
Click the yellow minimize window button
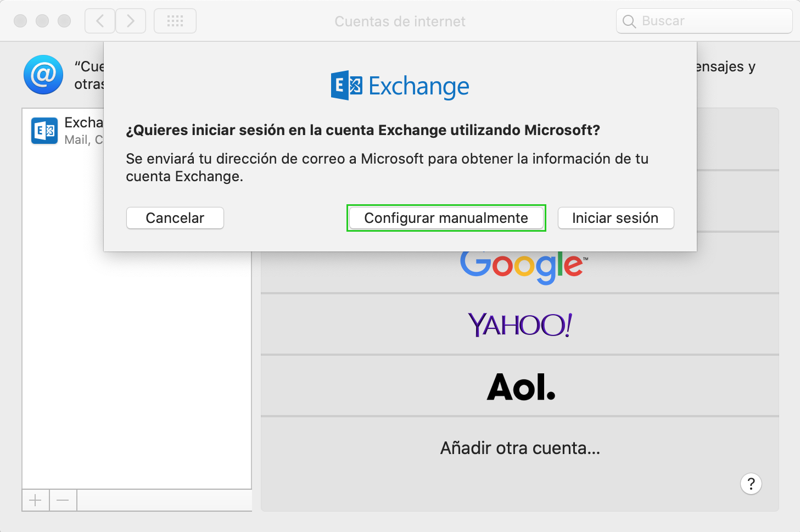coord(42,21)
